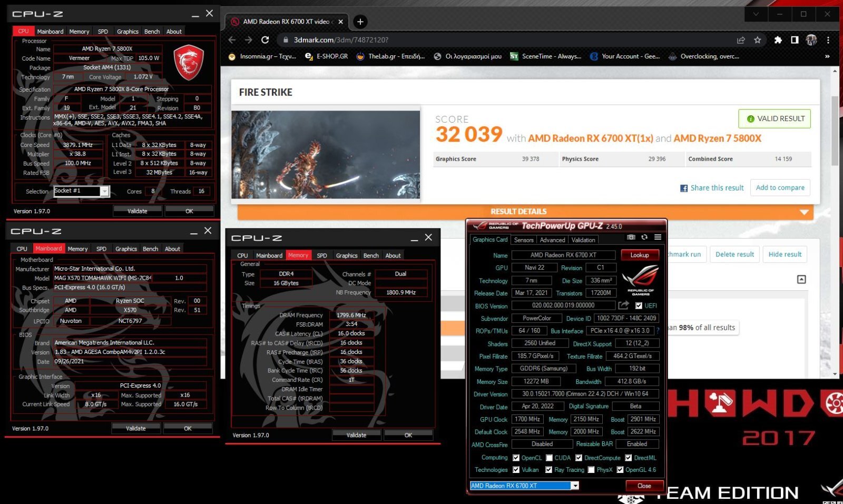Toggle the PhysX checkbox

(x=591, y=470)
